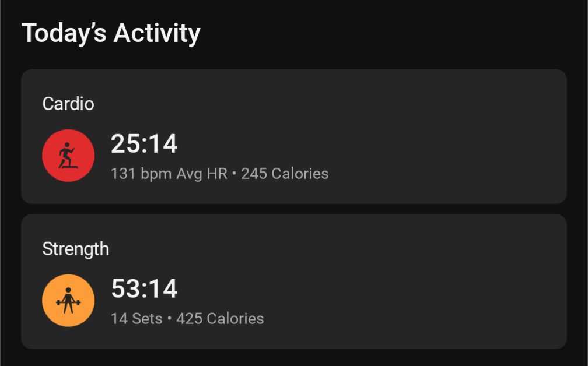Select the Strength duration 53:14
Image resolution: width=588 pixels, height=366 pixels.
pyautogui.click(x=144, y=288)
